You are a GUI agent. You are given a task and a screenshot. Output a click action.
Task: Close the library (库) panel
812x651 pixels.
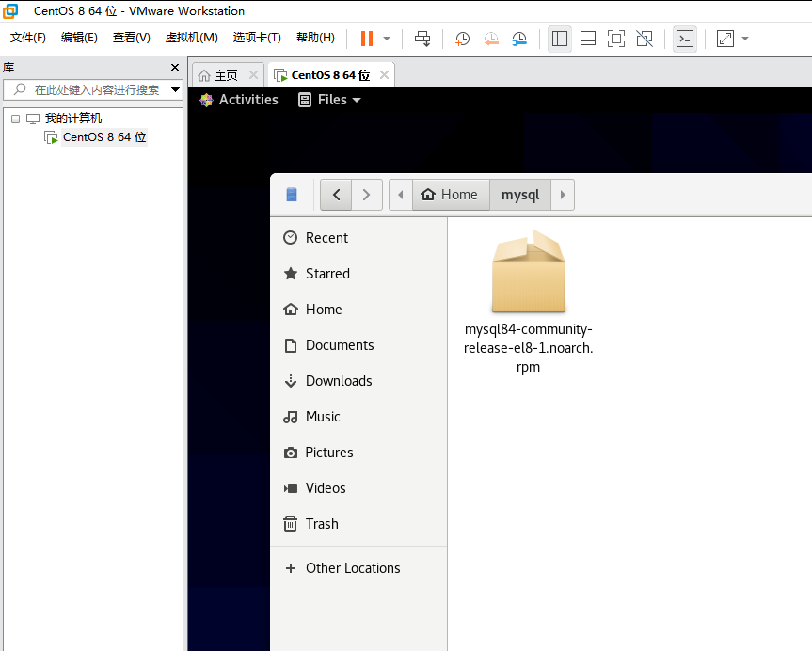(175, 68)
